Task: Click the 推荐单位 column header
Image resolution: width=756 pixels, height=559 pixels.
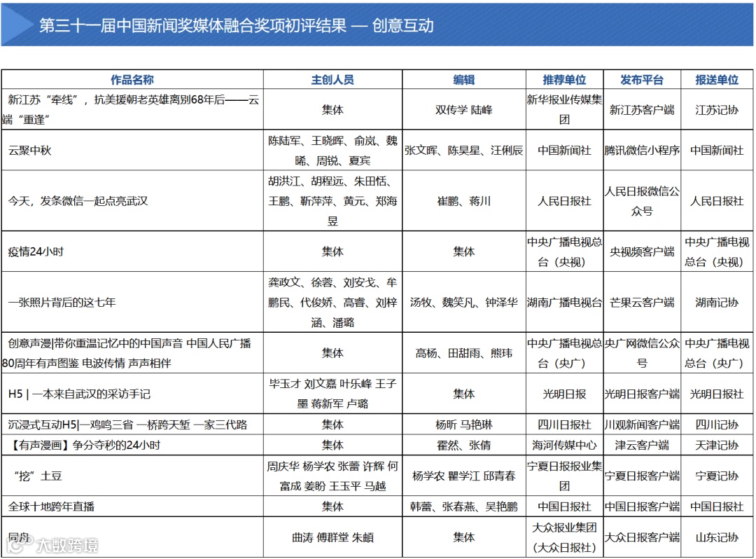Action: click(x=565, y=80)
